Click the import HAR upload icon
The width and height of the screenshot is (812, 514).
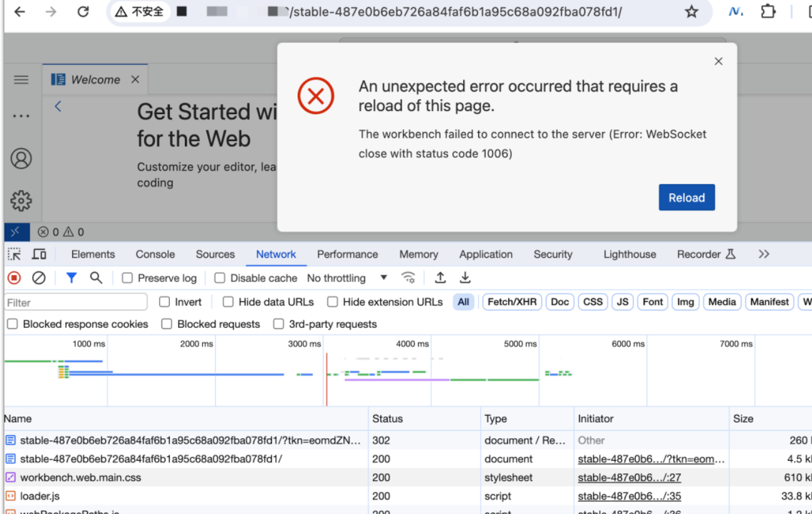tap(440, 278)
